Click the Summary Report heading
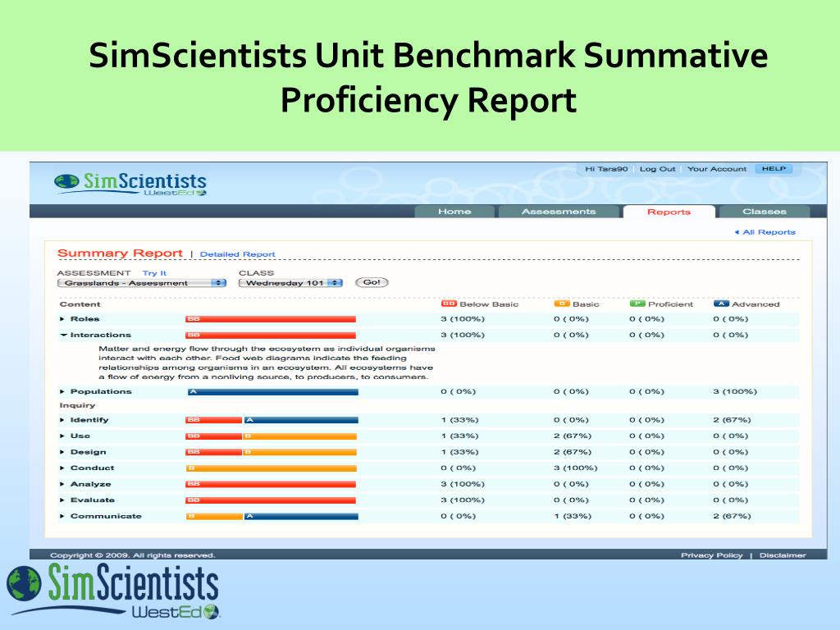The image size is (840, 630). (x=120, y=253)
